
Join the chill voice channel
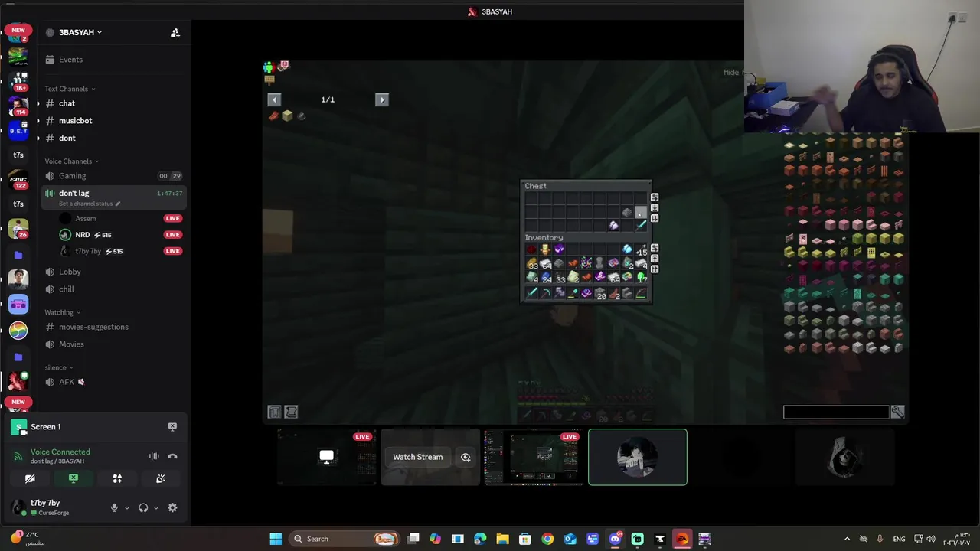[113, 289]
